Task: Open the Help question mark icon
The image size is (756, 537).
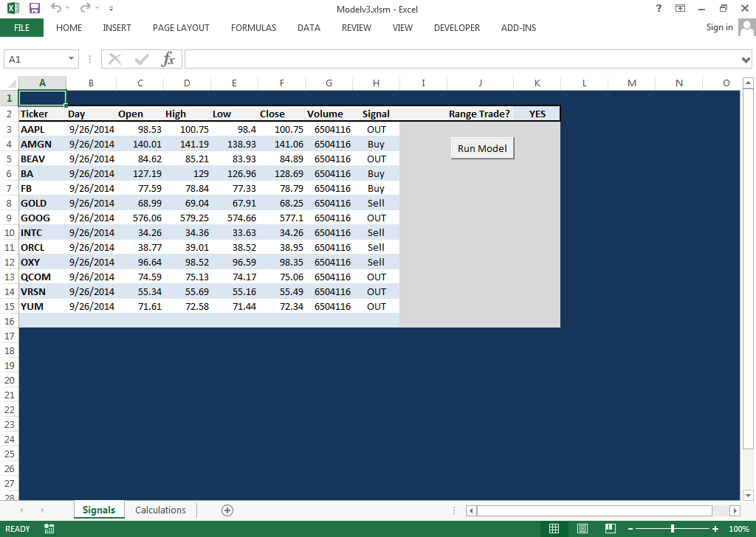Action: [x=659, y=8]
